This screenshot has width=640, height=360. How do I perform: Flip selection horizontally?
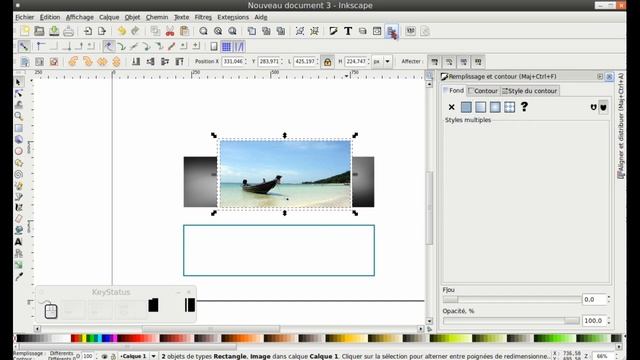(102, 62)
